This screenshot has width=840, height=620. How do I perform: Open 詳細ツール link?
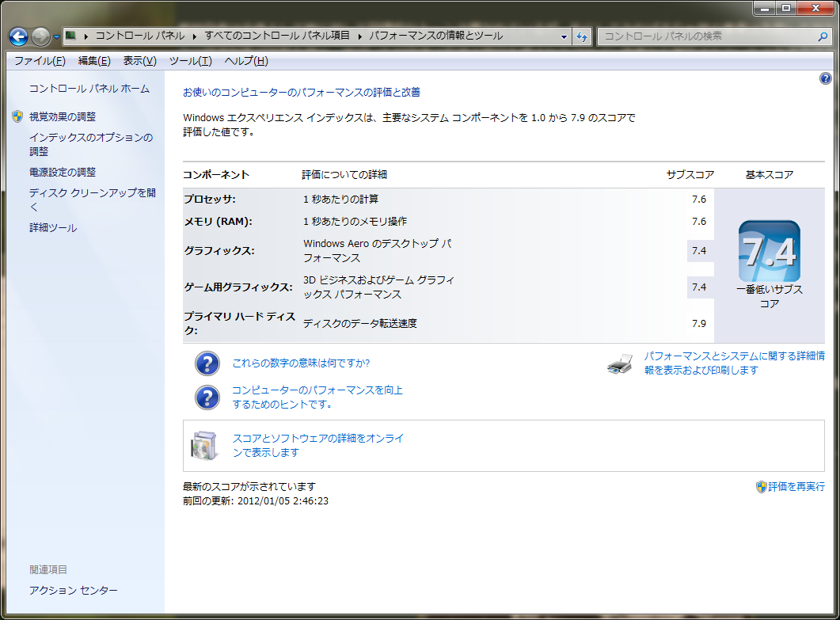point(53,228)
